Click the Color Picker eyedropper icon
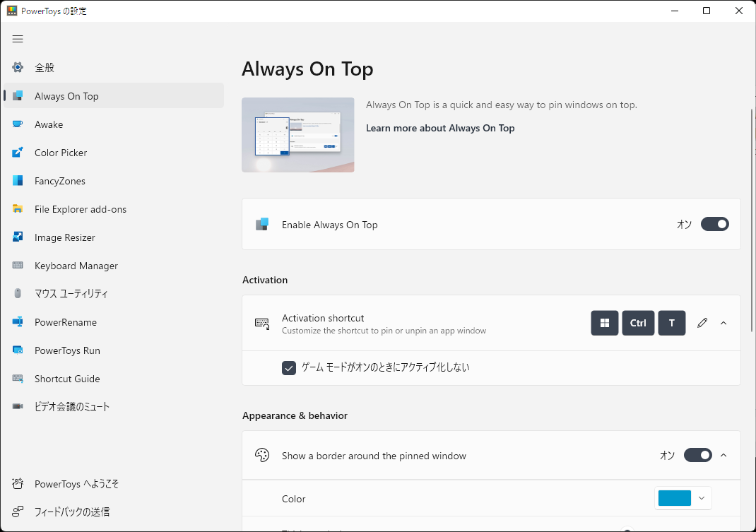 (x=18, y=153)
